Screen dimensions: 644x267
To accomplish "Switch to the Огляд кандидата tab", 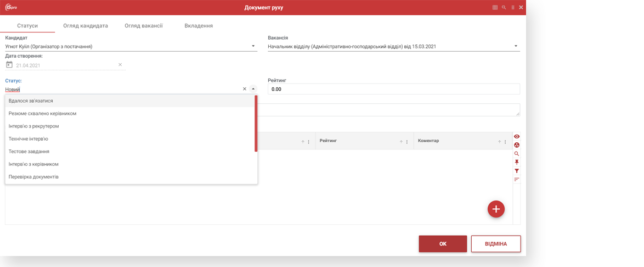I will coord(86,25).
